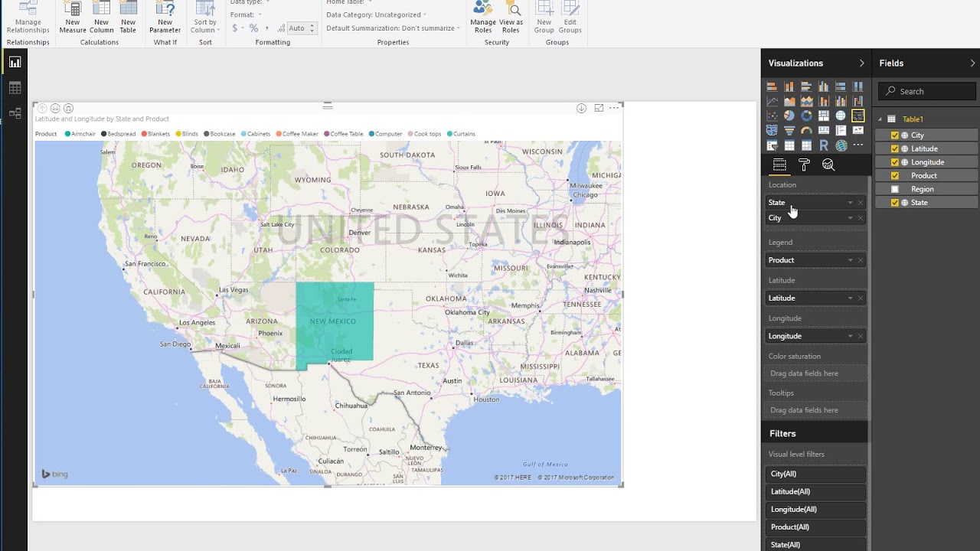Turn on drill down on the map visual

[581, 108]
